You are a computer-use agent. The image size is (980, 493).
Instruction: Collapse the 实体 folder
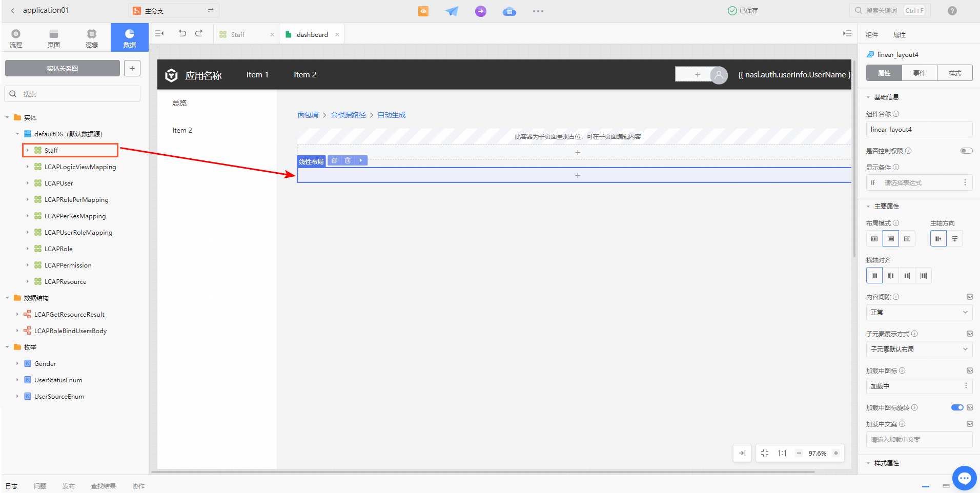[7, 117]
